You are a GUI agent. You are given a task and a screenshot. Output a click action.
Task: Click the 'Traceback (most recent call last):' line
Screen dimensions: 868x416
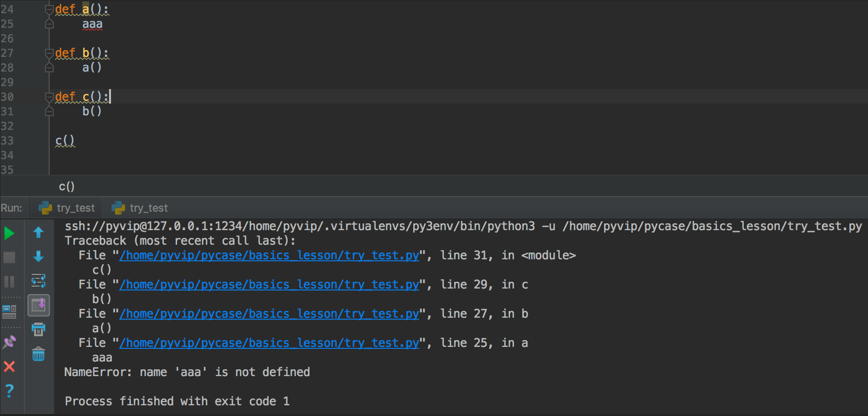tap(180, 241)
